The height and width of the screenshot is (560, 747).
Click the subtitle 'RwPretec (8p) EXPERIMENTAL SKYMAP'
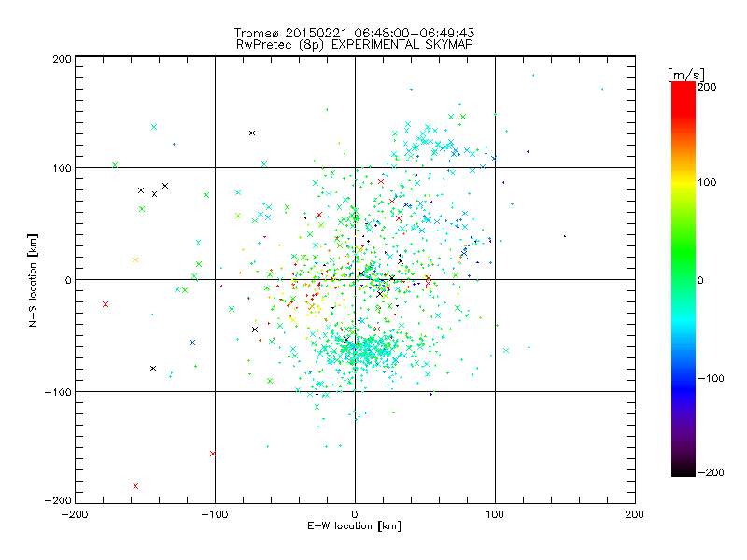[x=354, y=45]
